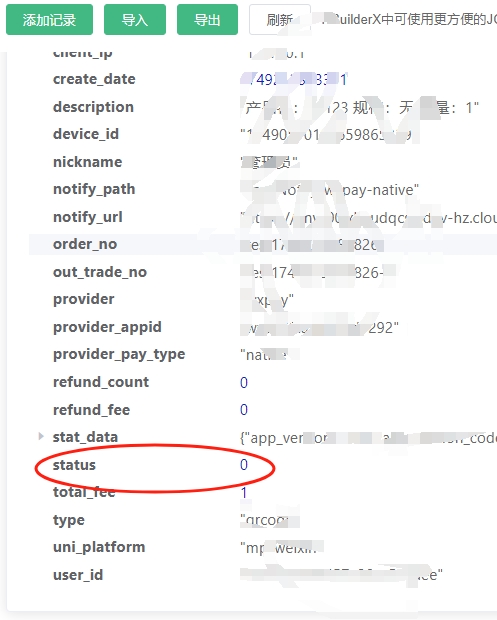Select the order_no row
This screenshot has width=497, height=620.
point(263,244)
